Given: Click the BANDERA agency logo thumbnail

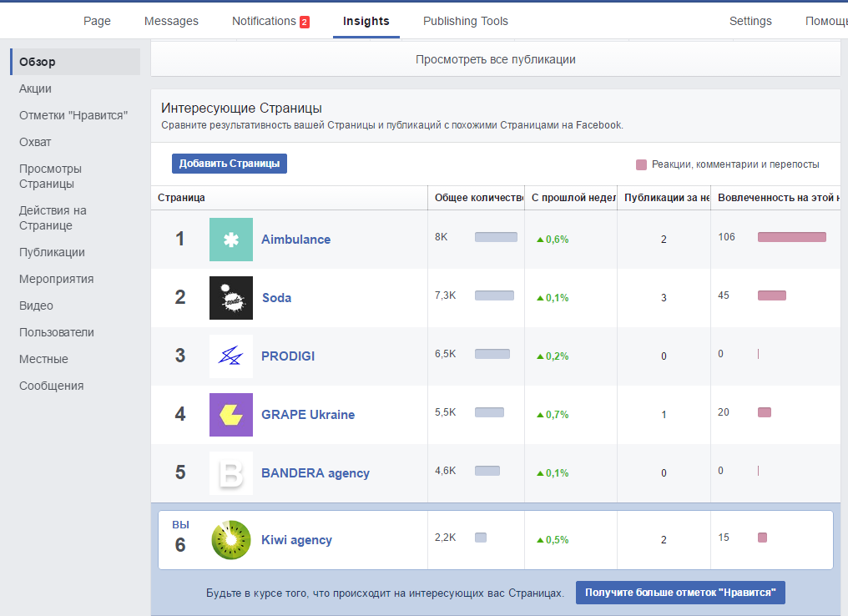Looking at the screenshot, I should [x=231, y=472].
